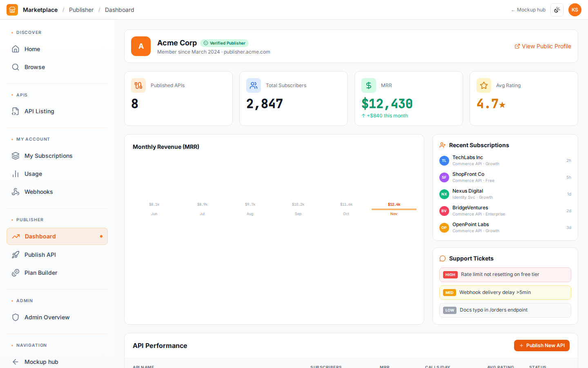Open My Subscriptions page
The height and width of the screenshot is (368, 588).
tap(57, 156)
